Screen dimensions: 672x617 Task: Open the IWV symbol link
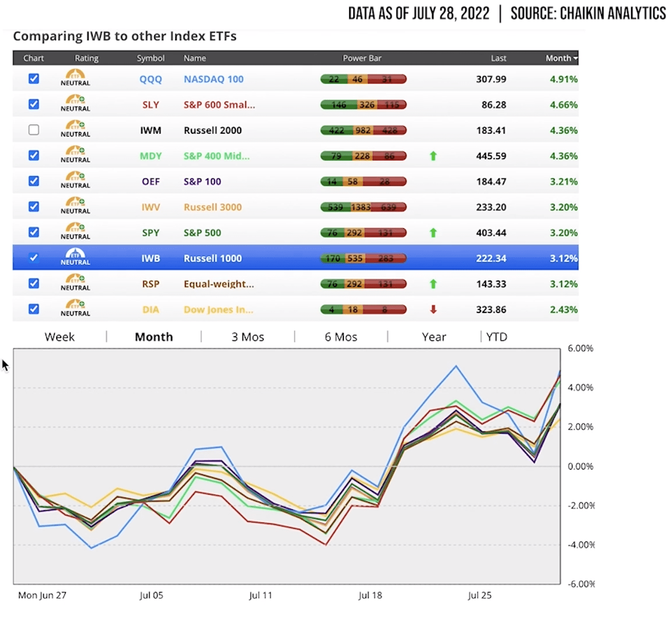(x=151, y=207)
